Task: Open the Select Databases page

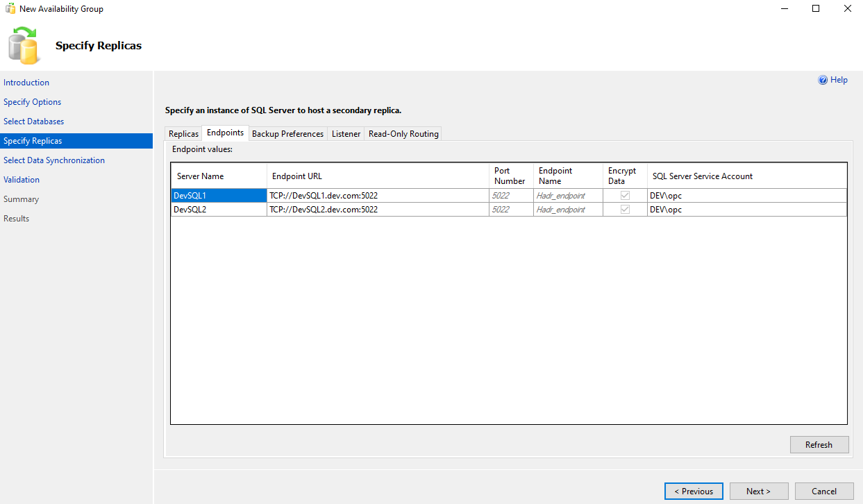Action: click(34, 121)
